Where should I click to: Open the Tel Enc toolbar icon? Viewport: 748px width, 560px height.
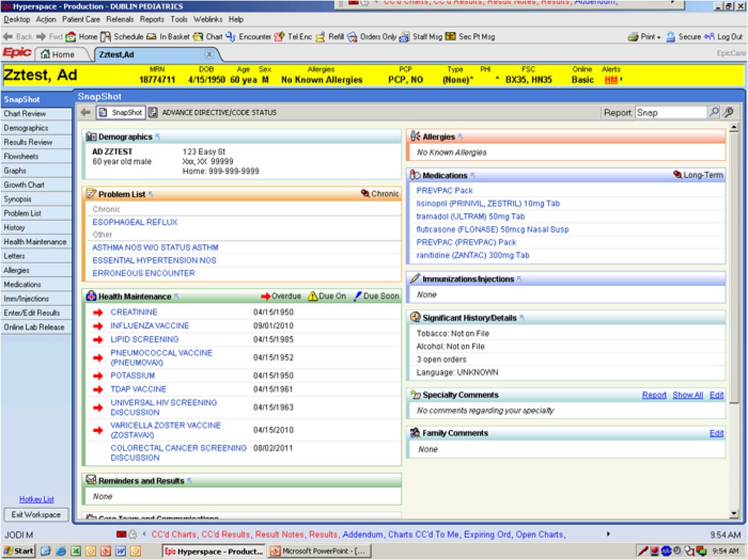279,37
